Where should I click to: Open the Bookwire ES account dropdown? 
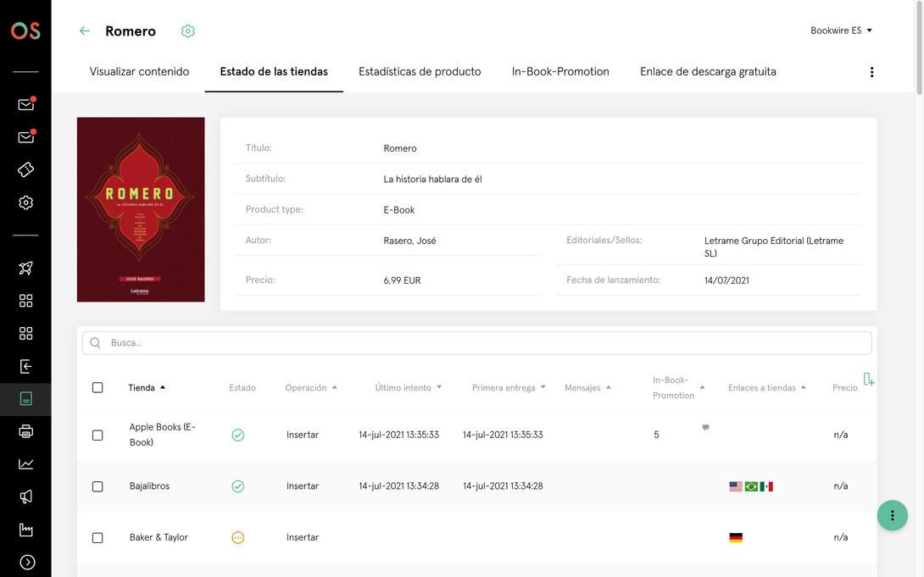pos(841,31)
